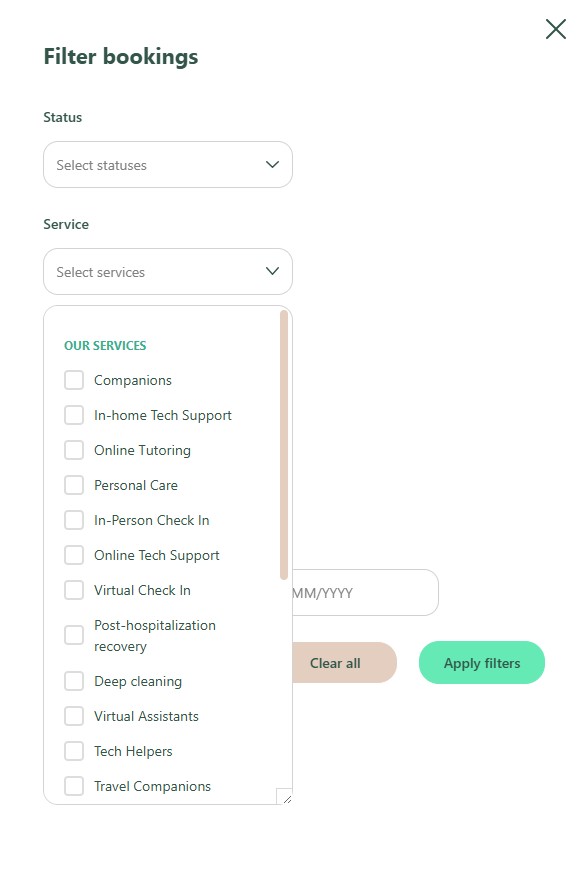
Task: Tick the Virtual Assistants checkbox
Action: [74, 716]
